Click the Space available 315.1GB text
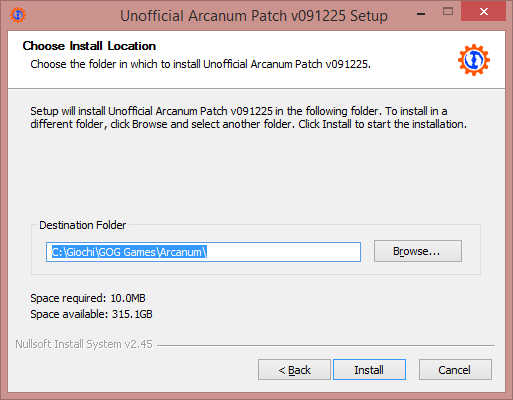513x400 pixels. pos(91,314)
